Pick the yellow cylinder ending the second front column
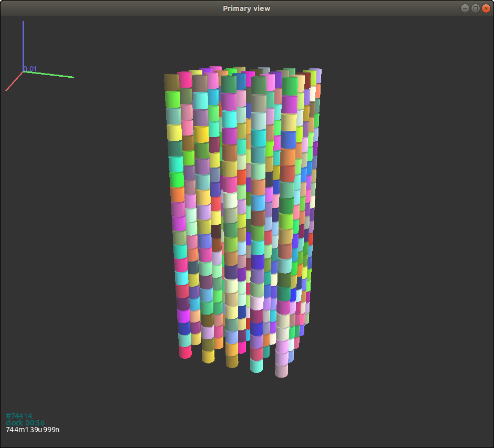 click(x=209, y=357)
